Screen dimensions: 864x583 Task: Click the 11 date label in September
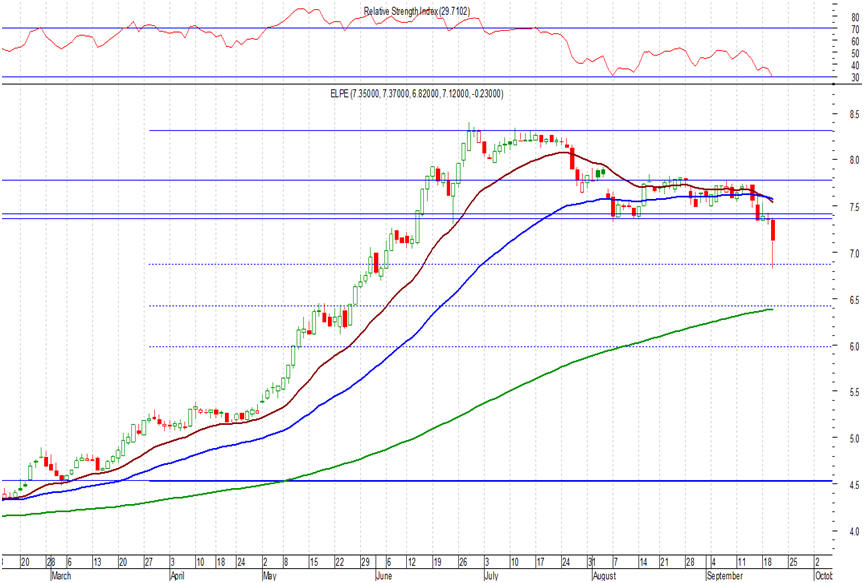(742, 563)
